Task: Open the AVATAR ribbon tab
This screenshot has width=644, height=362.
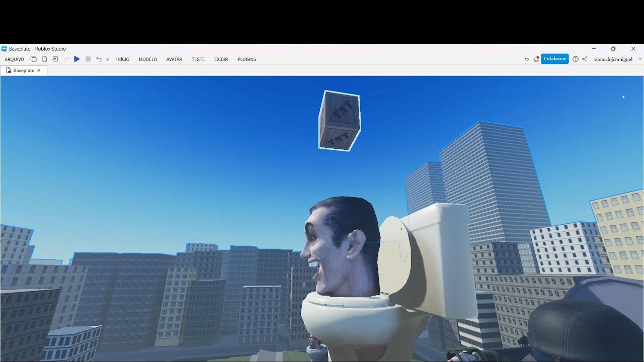Action: tap(174, 59)
